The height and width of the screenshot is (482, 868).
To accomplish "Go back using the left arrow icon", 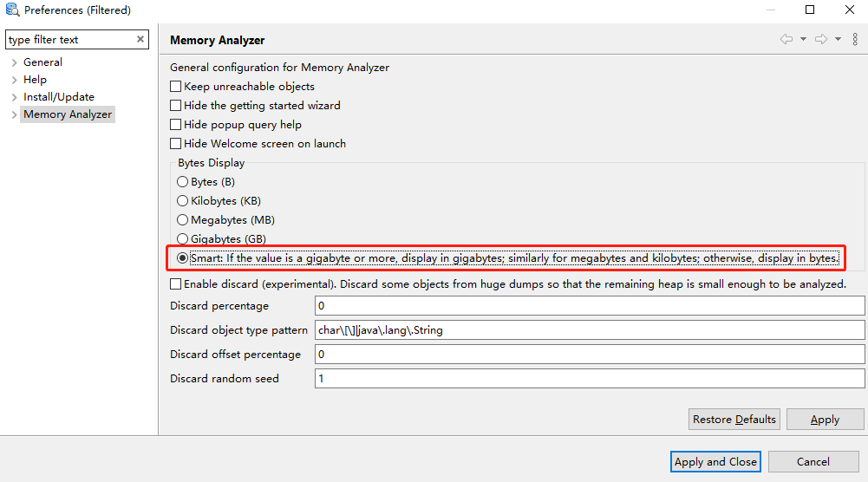I will tap(786, 39).
